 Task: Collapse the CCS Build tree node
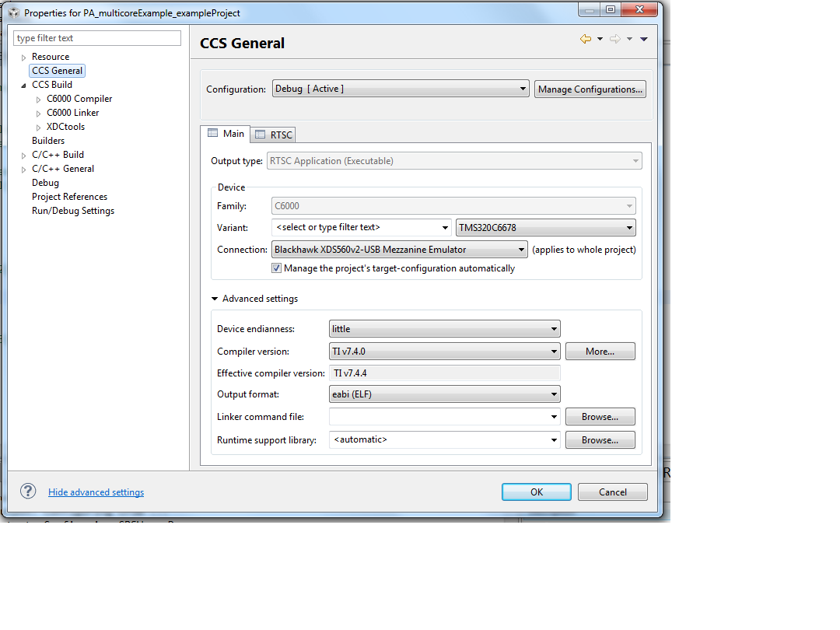23,86
